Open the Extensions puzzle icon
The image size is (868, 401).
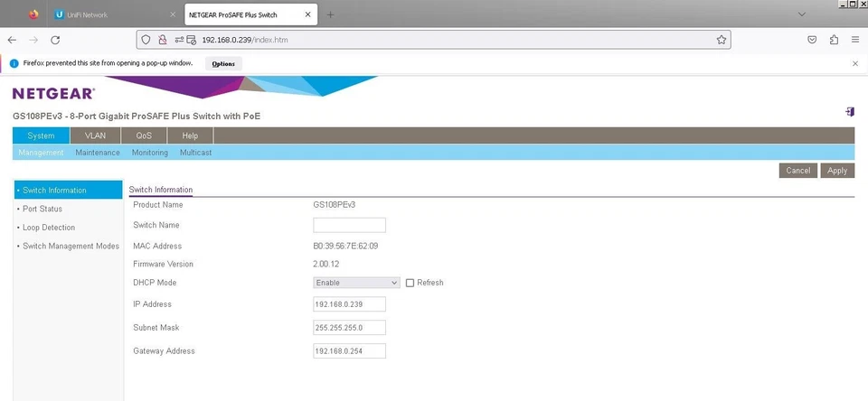click(x=835, y=40)
